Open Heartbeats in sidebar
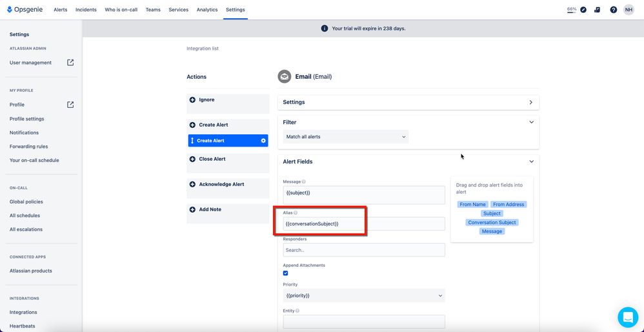Viewport: 644px width, 332px height. (22, 326)
